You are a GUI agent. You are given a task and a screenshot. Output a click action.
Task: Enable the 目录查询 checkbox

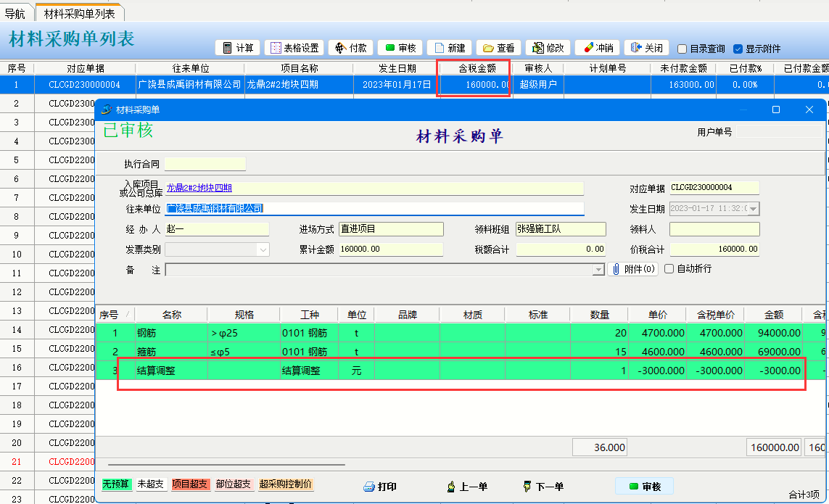coord(682,49)
